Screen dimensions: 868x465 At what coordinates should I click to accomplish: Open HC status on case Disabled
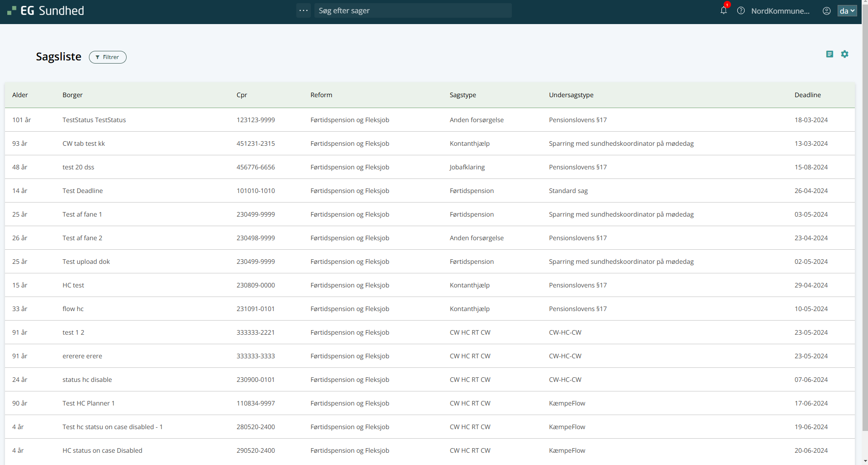click(103, 450)
